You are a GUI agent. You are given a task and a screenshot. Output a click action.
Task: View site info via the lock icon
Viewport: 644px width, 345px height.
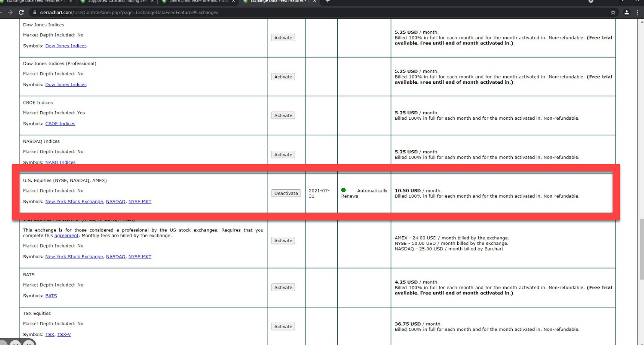[35, 12]
